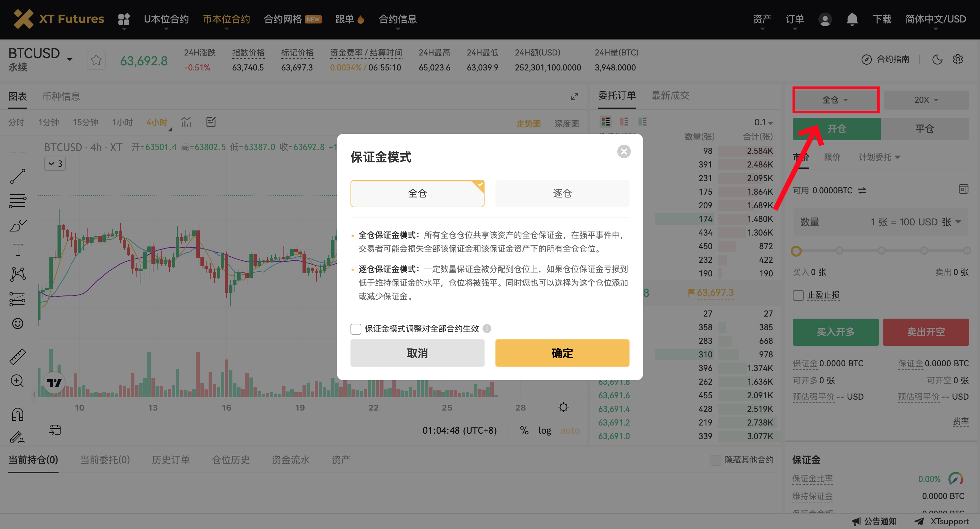
Task: Confirm margin mode with 确定 button
Action: point(562,353)
